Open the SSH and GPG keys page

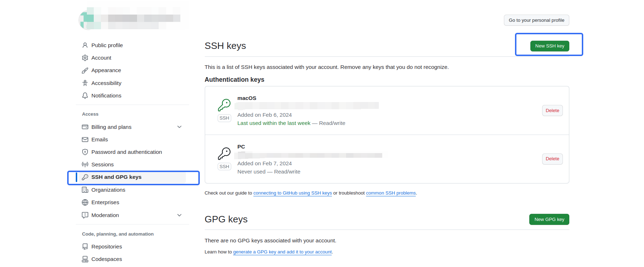click(x=116, y=177)
